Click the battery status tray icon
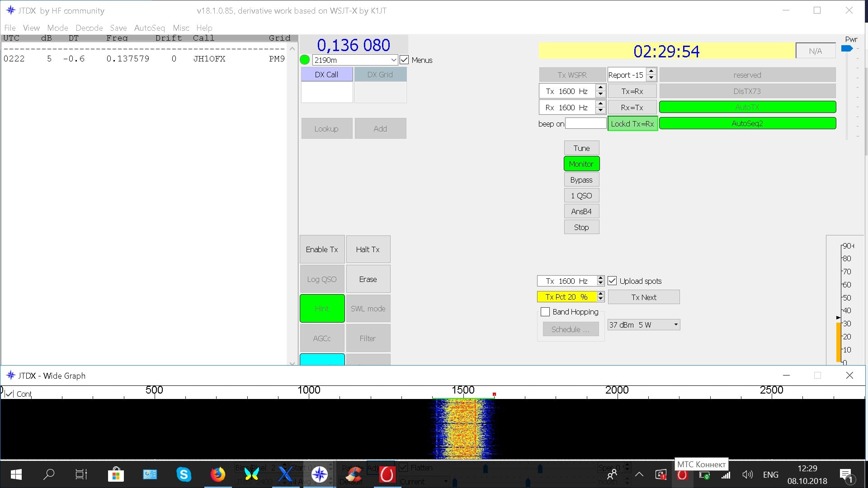This screenshot has width=868, height=488. pyautogui.click(x=704, y=475)
